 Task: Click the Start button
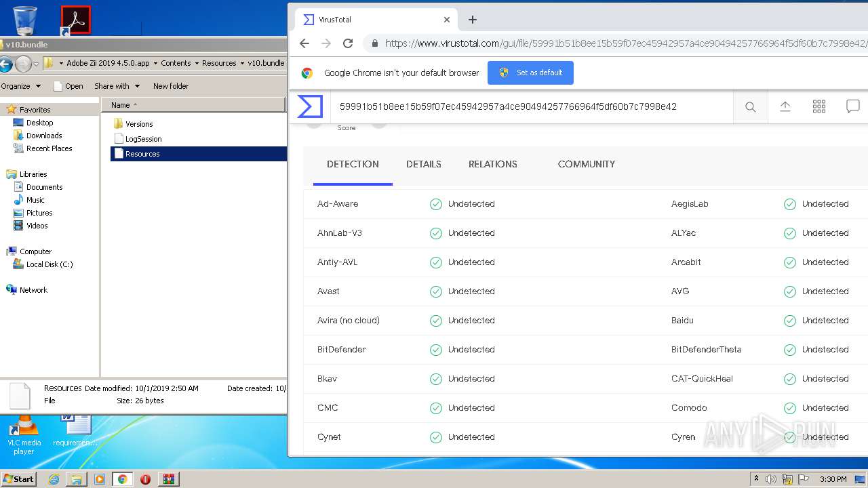18,479
